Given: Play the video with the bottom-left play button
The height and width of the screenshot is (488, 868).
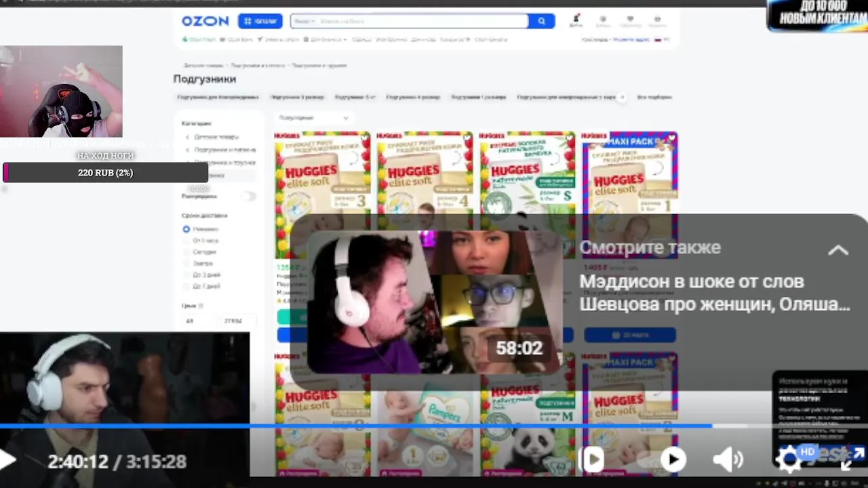Looking at the screenshot, I should [8, 461].
